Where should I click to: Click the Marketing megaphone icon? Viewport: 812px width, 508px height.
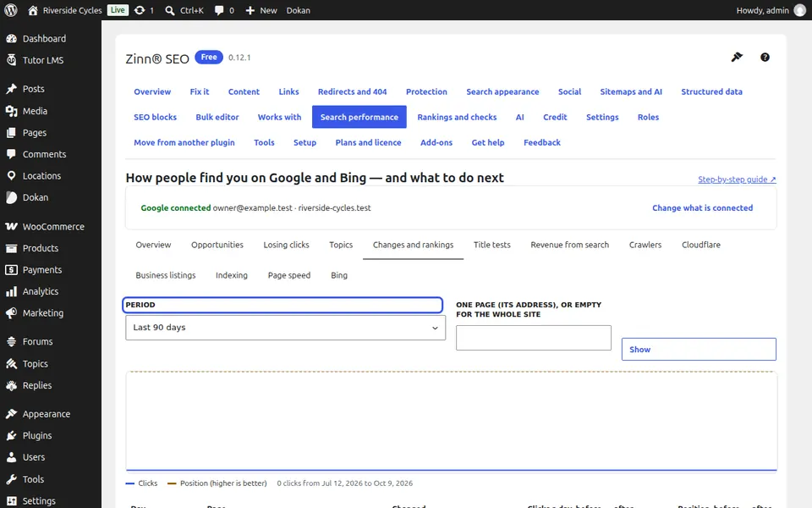tap(11, 313)
